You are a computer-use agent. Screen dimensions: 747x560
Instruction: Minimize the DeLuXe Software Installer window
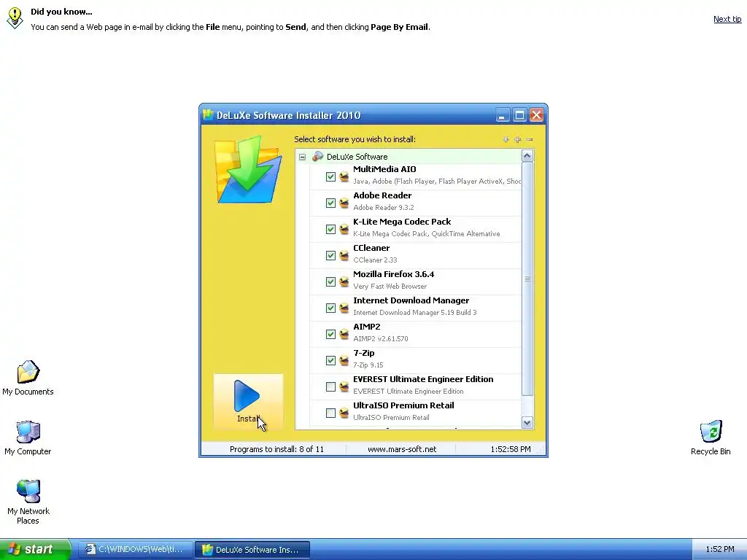click(x=502, y=114)
